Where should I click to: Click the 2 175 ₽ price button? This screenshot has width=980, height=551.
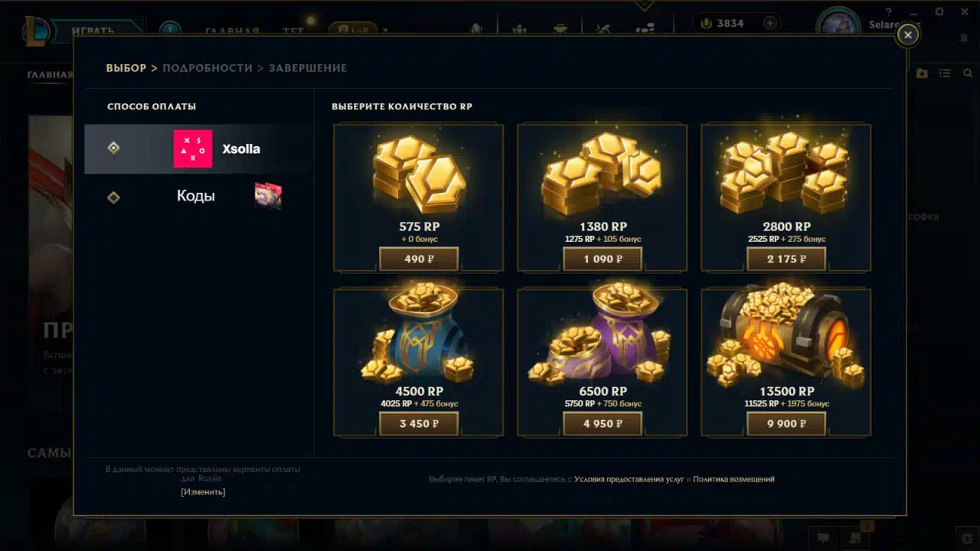(786, 259)
